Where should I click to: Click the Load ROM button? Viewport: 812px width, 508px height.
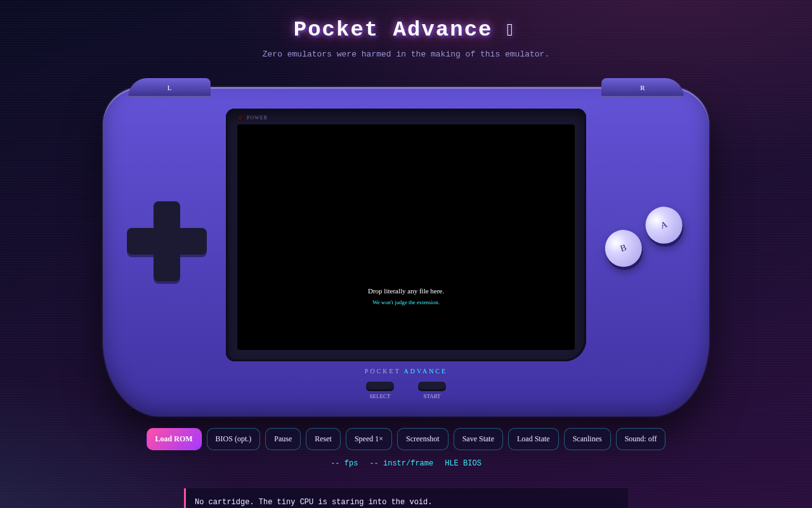pyautogui.click(x=174, y=439)
